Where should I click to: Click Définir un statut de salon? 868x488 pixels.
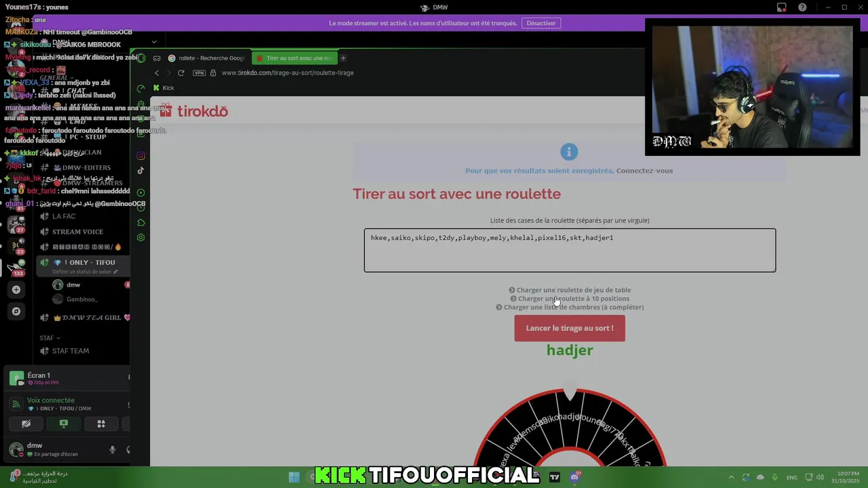click(85, 272)
